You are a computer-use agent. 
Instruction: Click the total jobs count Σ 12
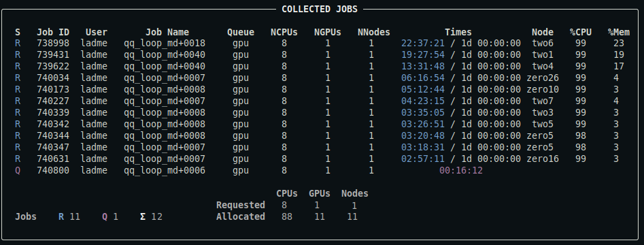(x=151, y=216)
